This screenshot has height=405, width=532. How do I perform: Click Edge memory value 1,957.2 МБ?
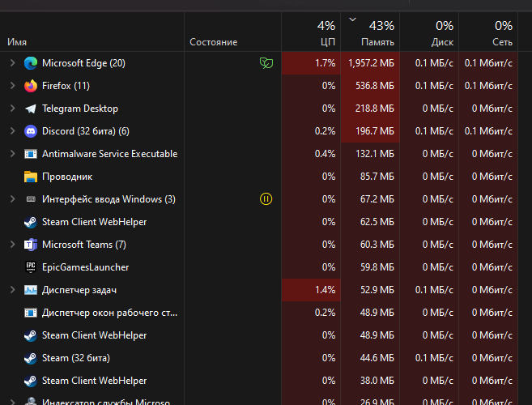(371, 63)
